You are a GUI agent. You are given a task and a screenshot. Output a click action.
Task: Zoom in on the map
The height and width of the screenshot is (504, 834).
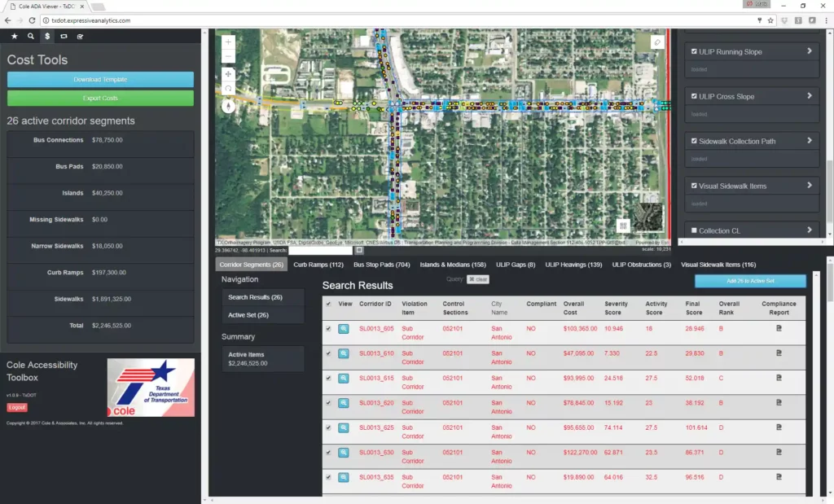point(228,42)
